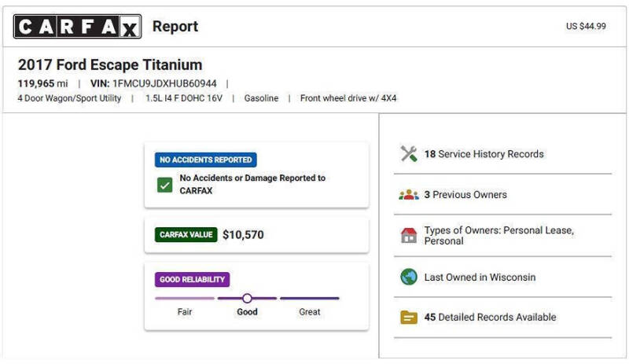This screenshot has height=364, width=629.
Task: Click the previous owners people icon
Action: (x=409, y=195)
